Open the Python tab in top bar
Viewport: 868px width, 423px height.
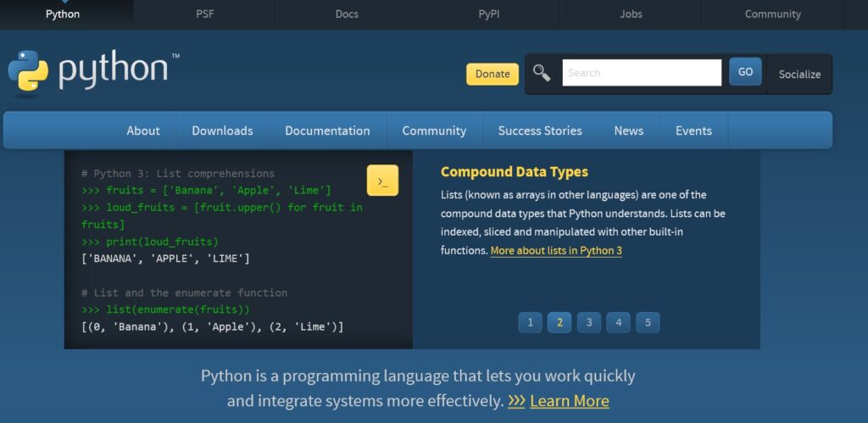[63, 14]
